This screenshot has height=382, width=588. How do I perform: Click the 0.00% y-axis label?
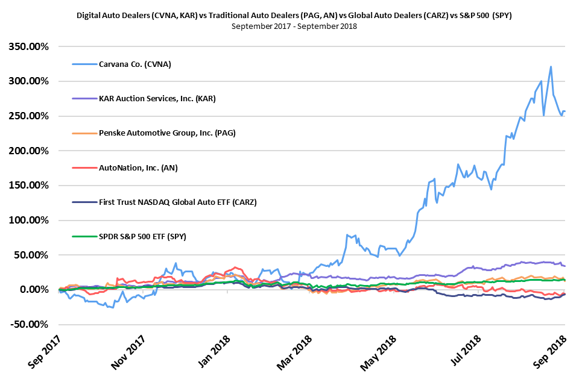(x=34, y=289)
